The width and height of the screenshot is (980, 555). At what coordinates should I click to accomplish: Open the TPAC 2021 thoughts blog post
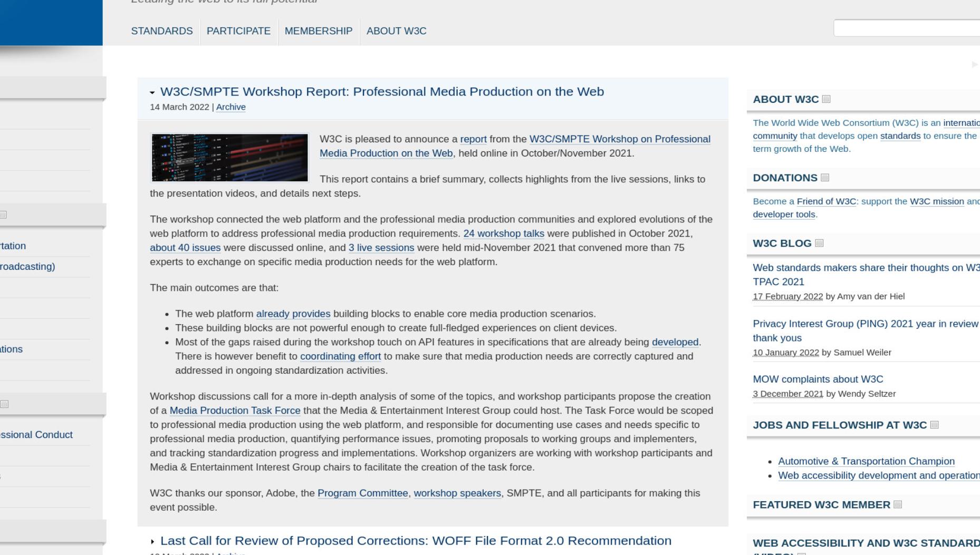tap(866, 275)
